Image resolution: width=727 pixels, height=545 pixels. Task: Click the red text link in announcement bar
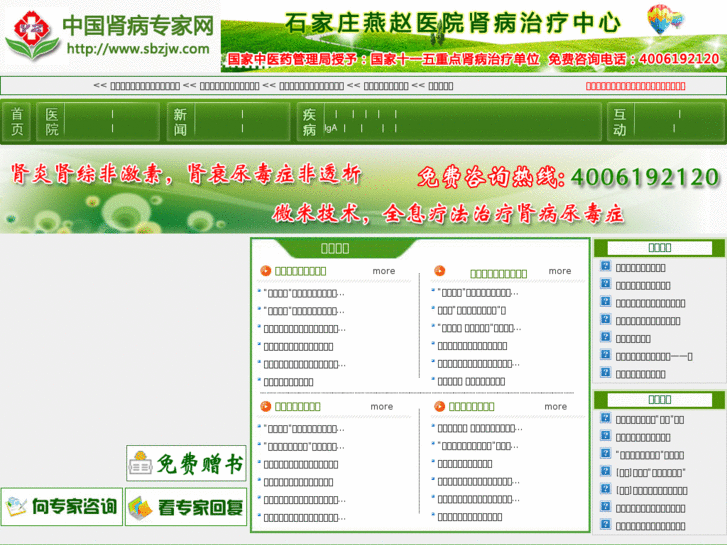[635, 86]
